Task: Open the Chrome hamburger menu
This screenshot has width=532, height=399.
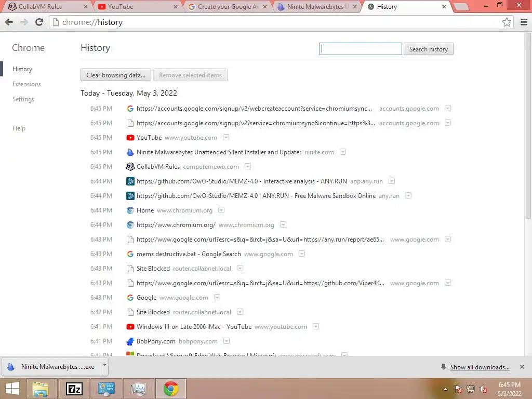Action: (524, 22)
